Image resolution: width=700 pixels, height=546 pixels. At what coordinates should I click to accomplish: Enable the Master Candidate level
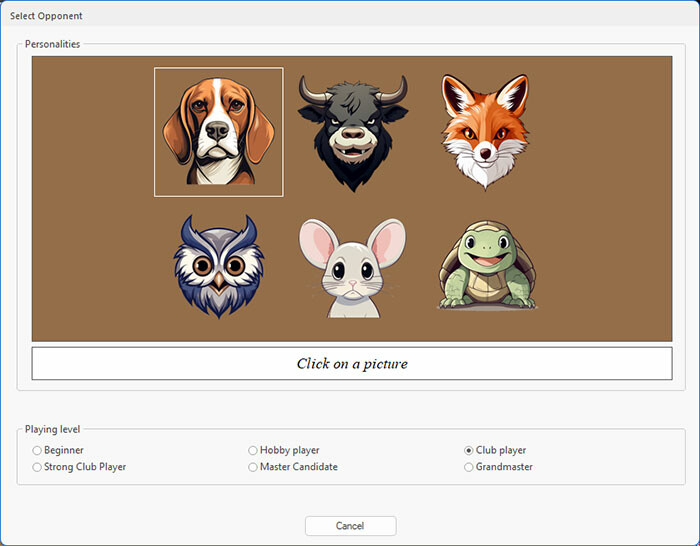(253, 467)
